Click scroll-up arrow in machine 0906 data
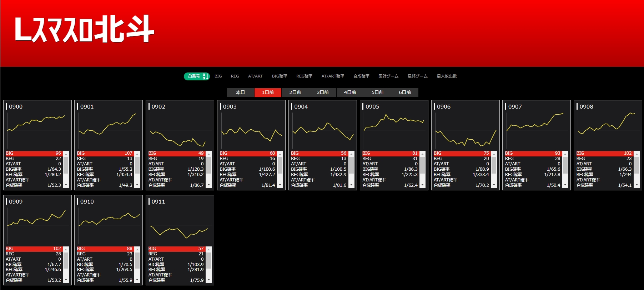The width and height of the screenshot is (644, 290). (494, 154)
